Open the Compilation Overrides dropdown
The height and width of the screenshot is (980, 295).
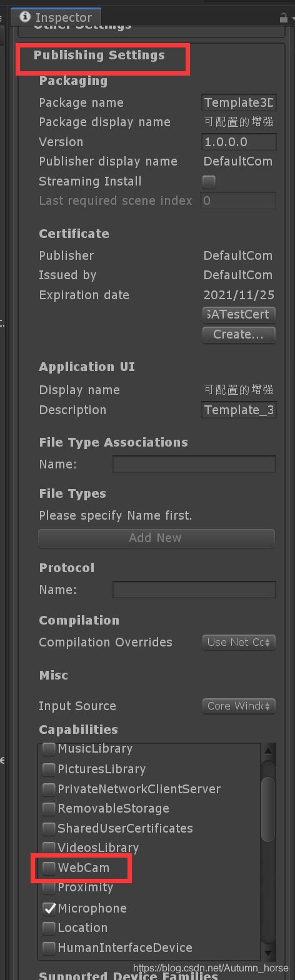[239, 642]
